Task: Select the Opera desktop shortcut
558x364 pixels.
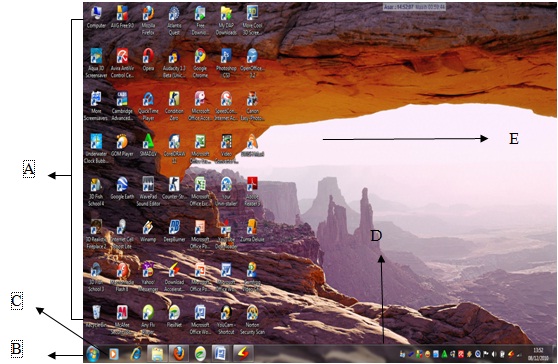Action: click(148, 59)
